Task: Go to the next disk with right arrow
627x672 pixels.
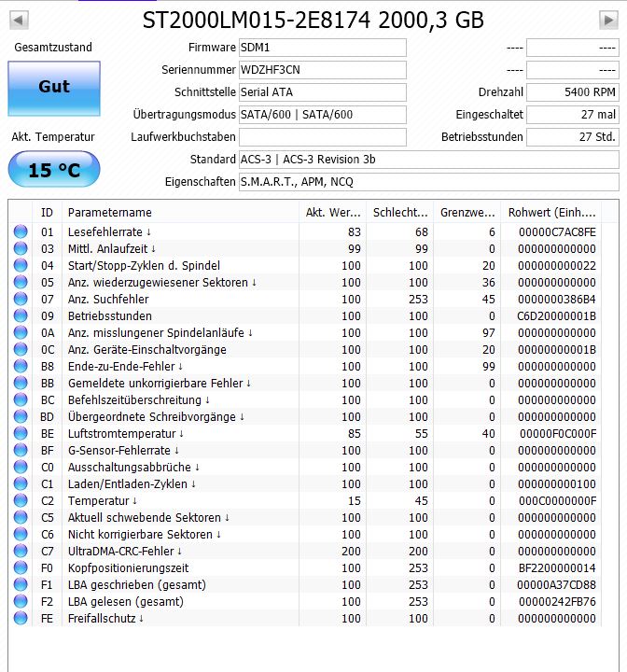Action: [608, 21]
